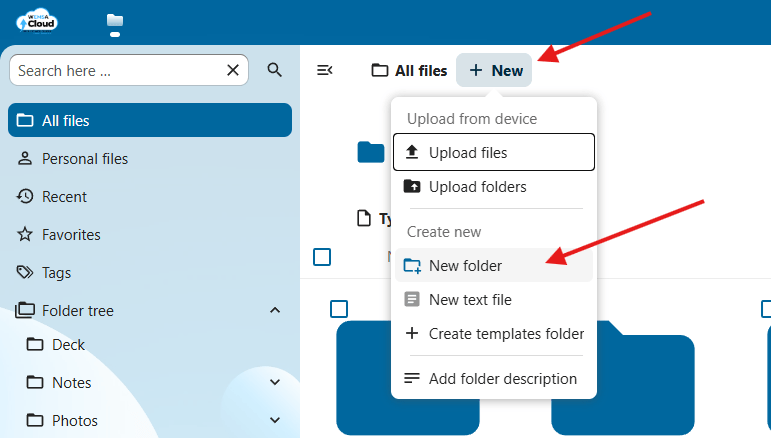Click the blue folder icon left of the menu
Viewport: 771px width, 438px height.
(371, 152)
